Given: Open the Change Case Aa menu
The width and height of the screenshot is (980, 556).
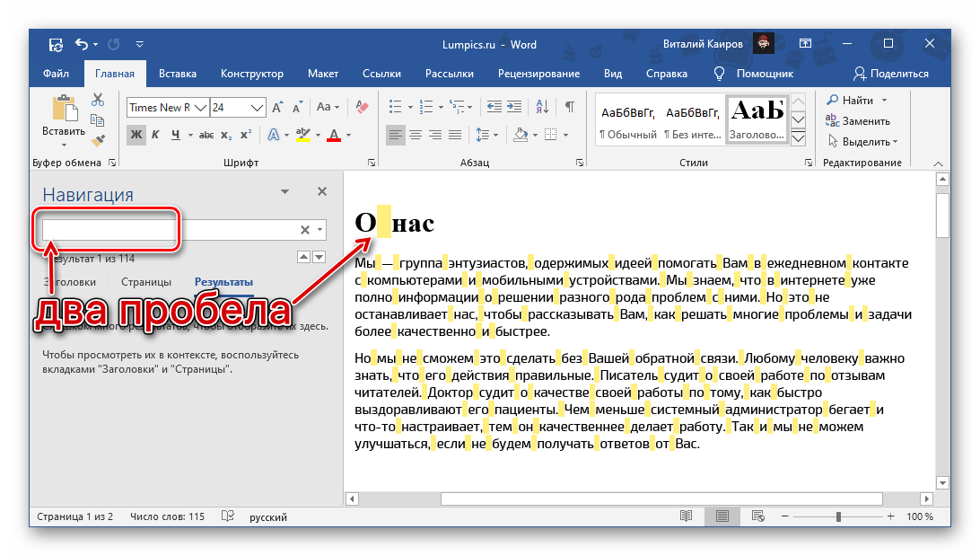Looking at the screenshot, I should point(328,107).
